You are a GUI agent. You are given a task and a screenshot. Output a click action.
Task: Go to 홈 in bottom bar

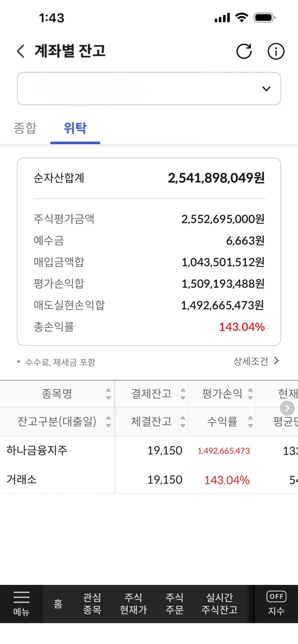(x=58, y=604)
